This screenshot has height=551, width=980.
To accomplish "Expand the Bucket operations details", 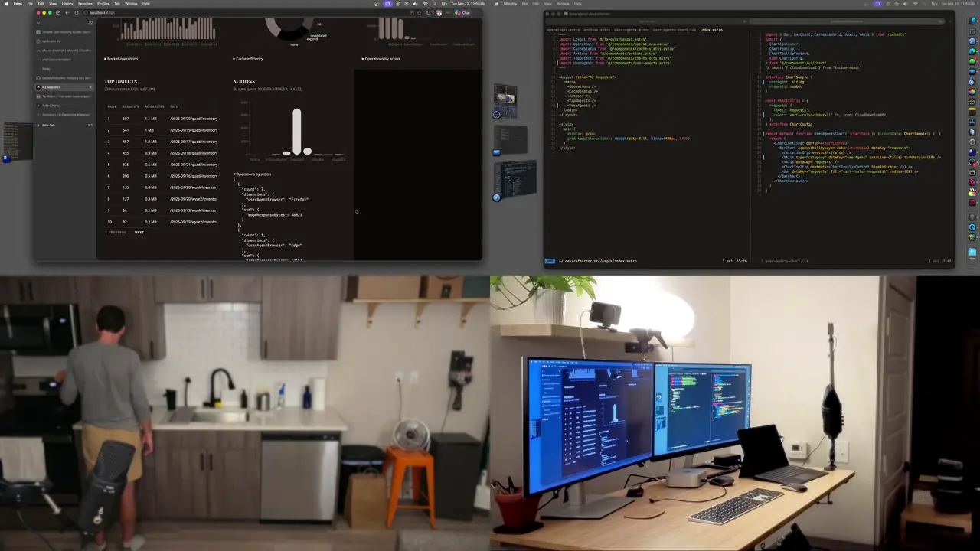I will (121, 59).
